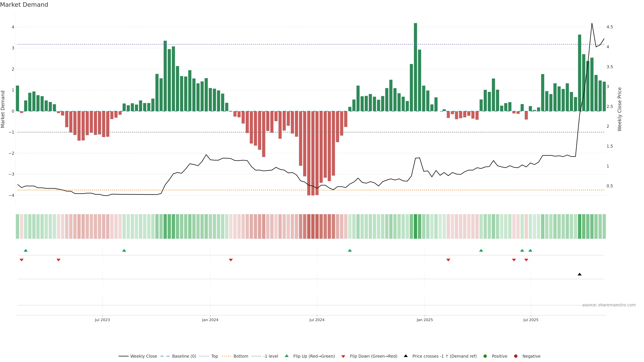Screen dimensions: 644x362
Task: Click red Negative circle legend icon
Action: (x=516, y=356)
